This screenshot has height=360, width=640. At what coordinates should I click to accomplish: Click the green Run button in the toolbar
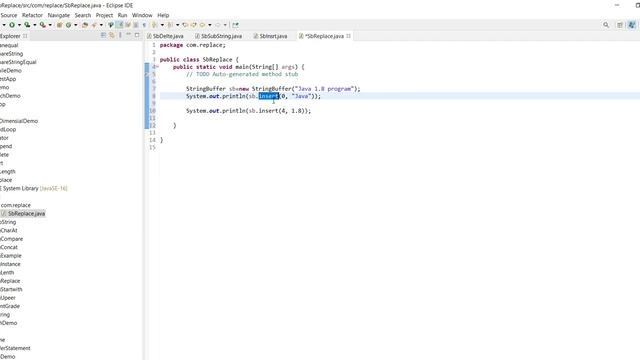(12, 25)
